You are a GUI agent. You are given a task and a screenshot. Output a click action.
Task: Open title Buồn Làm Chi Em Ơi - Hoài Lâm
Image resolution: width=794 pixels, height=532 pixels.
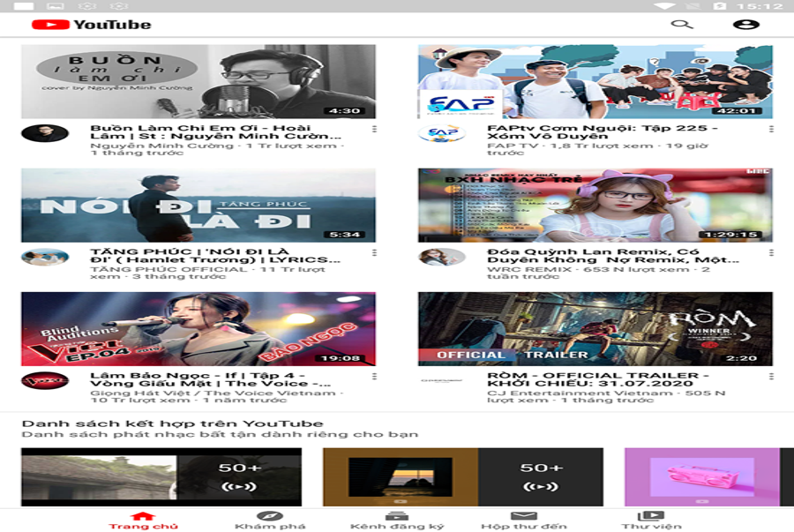(216, 131)
